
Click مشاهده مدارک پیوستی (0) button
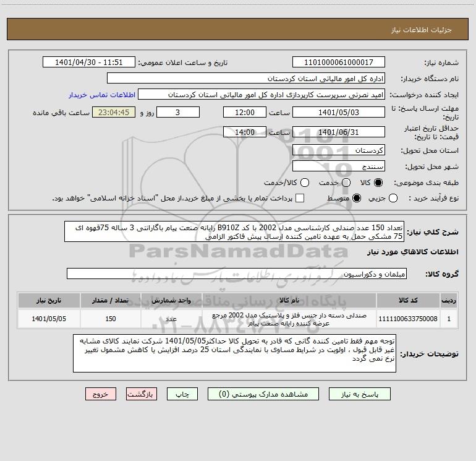coord(263,394)
